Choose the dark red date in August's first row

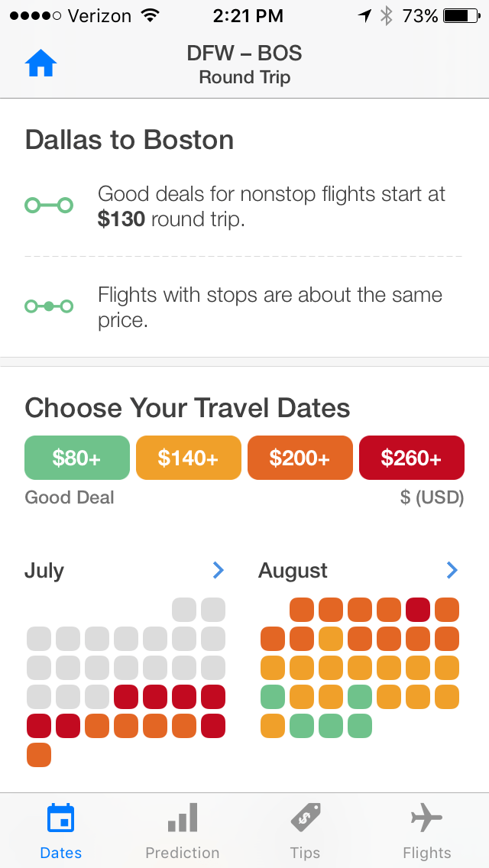(x=418, y=610)
